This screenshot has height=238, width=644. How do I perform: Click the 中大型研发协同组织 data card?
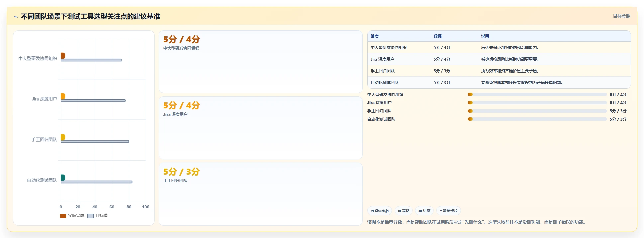click(261, 62)
